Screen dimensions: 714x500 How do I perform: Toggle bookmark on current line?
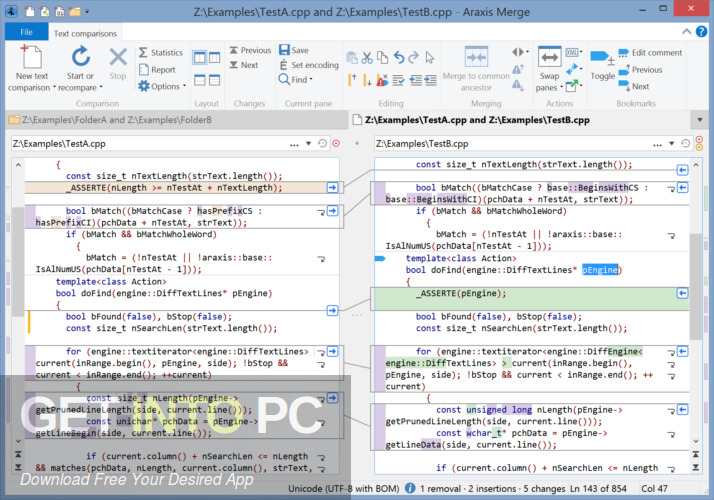click(x=602, y=64)
